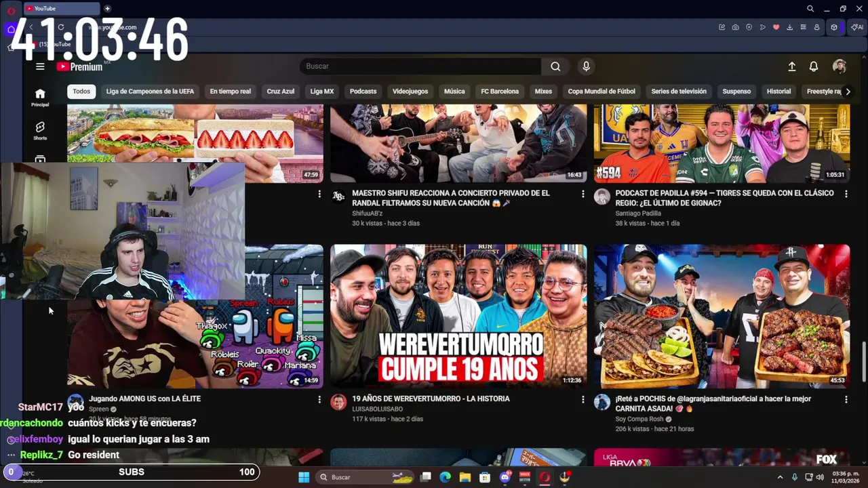Viewport: 868px width, 488px height.
Task: Select the FC Barcelona chip
Action: coord(500,91)
